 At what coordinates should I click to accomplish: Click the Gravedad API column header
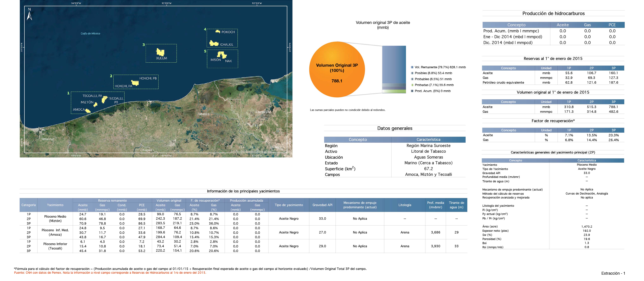point(322,205)
